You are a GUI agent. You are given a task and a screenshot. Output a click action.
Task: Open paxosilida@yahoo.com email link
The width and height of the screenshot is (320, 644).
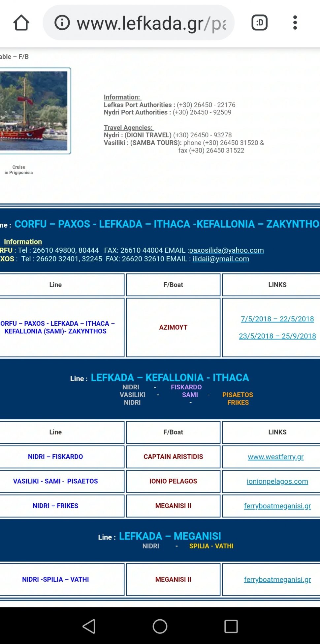[x=226, y=250]
